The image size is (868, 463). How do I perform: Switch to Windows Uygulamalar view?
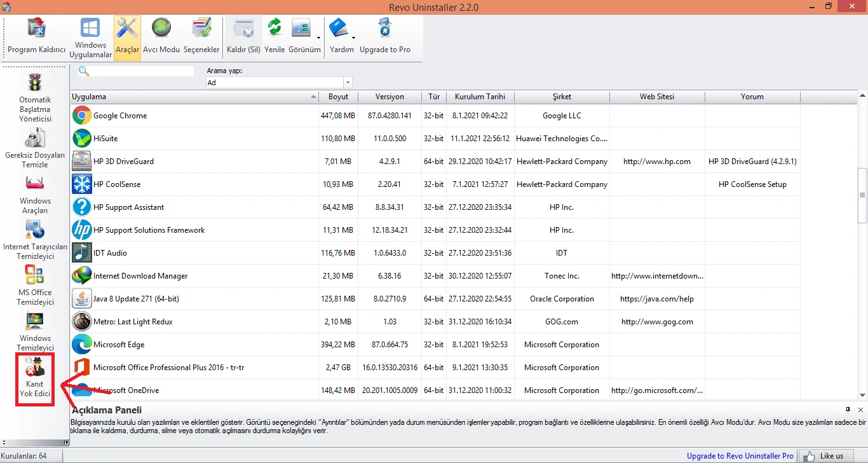[x=90, y=38]
